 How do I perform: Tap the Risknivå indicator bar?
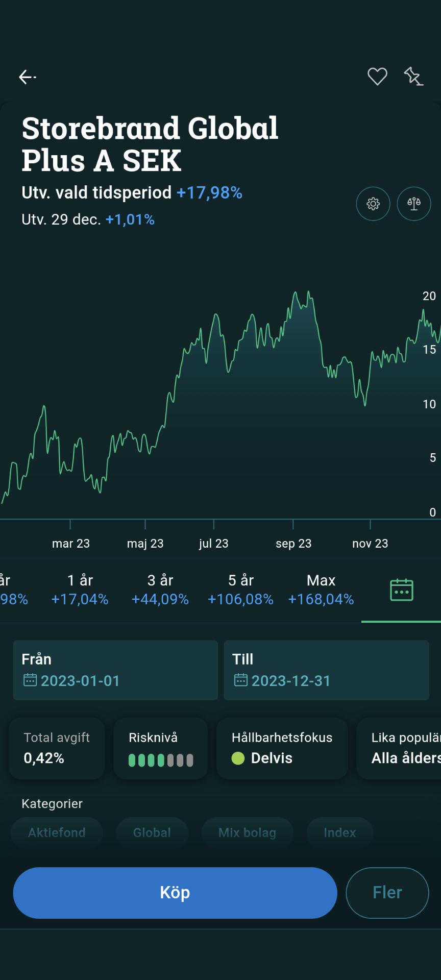pyautogui.click(x=161, y=761)
